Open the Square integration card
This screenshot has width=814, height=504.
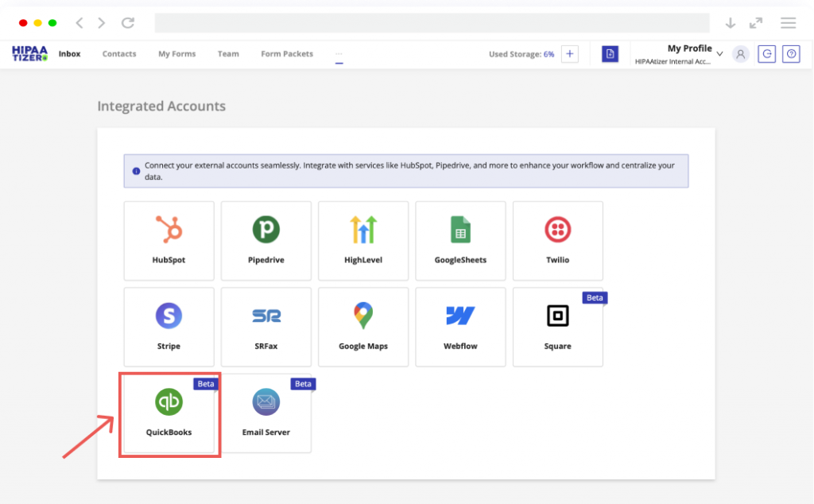(557, 327)
